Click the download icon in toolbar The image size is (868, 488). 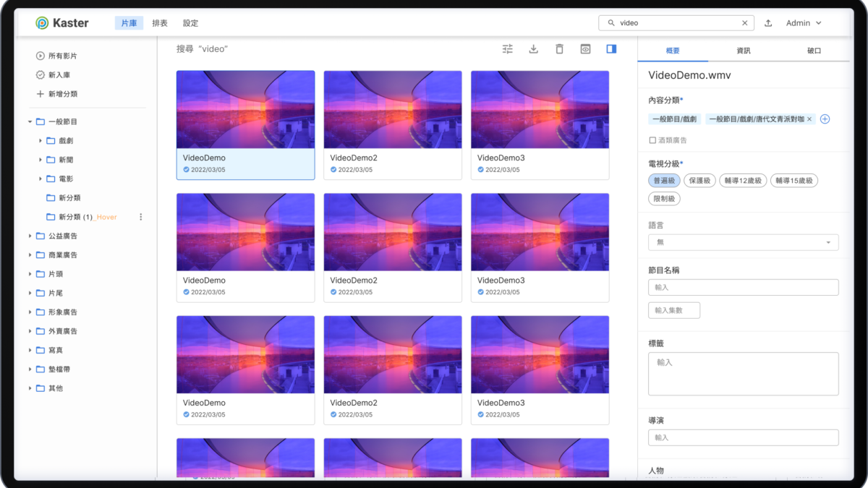(534, 49)
